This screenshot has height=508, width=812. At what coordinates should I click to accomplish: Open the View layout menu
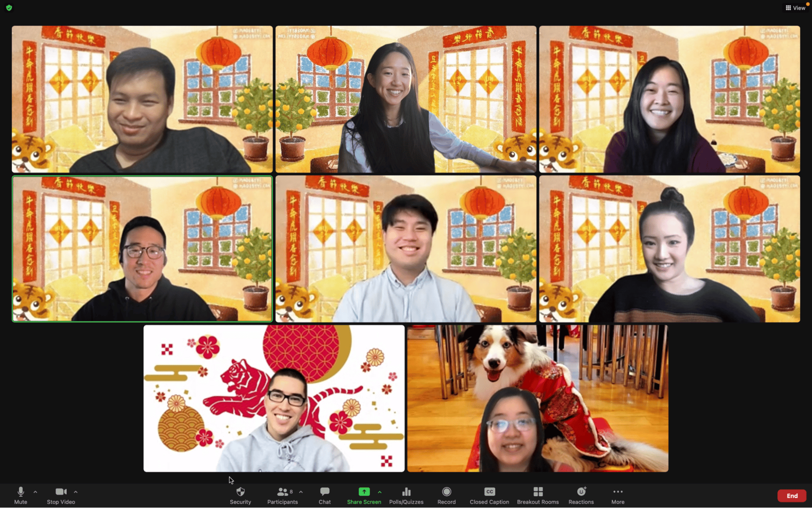click(x=796, y=8)
